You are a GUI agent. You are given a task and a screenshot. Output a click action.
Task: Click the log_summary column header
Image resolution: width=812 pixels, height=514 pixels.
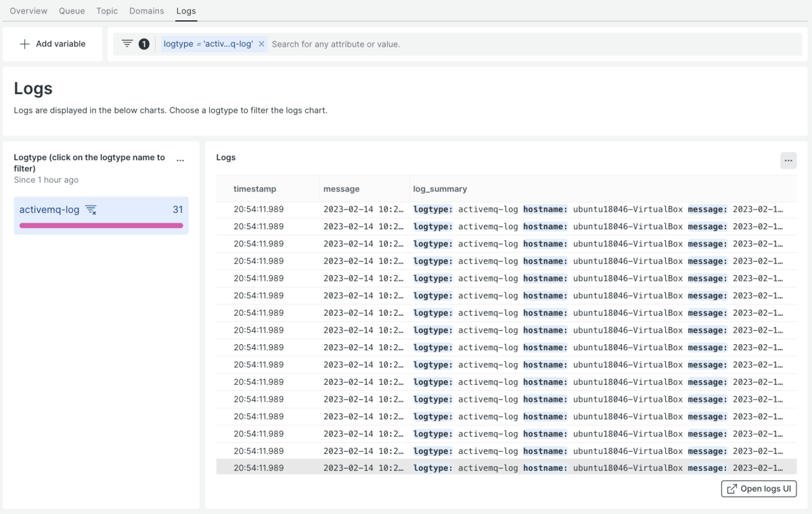coord(440,189)
